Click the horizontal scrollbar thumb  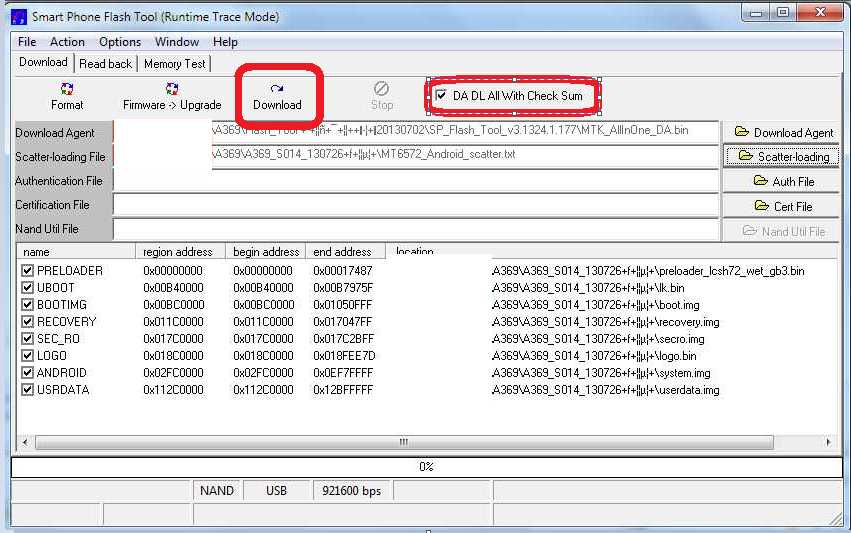tap(404, 442)
